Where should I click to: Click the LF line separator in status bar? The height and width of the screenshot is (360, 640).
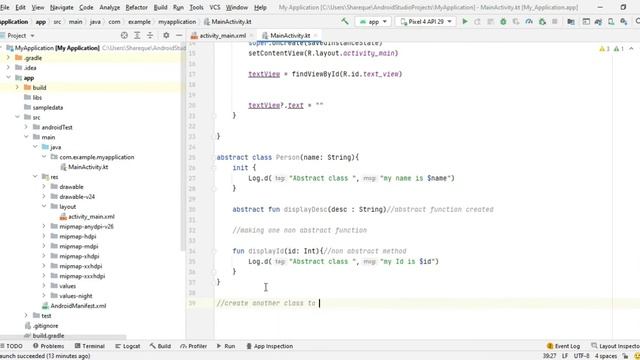(x=565, y=356)
